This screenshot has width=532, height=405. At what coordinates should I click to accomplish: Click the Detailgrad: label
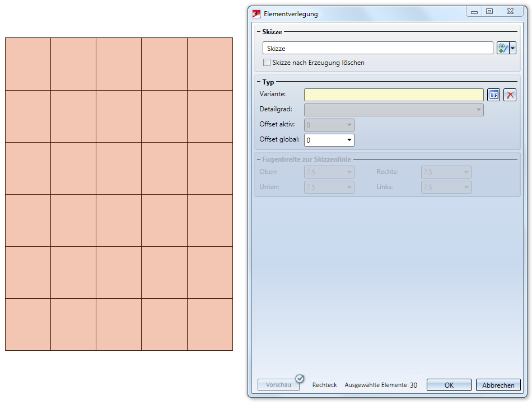276,109
